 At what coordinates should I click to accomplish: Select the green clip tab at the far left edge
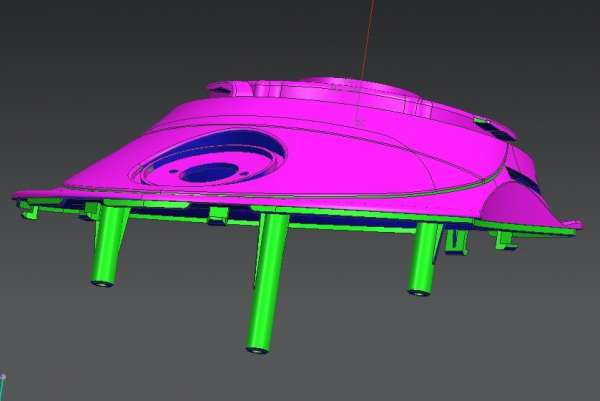[30, 211]
